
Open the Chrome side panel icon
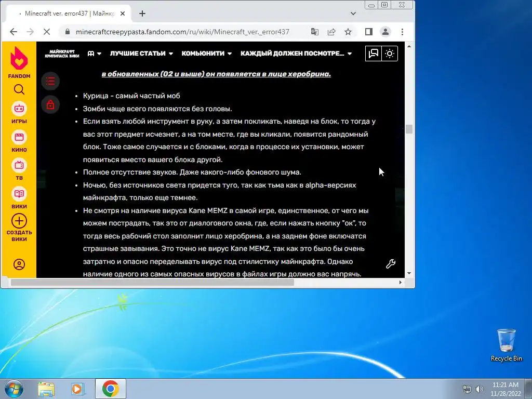tap(369, 32)
